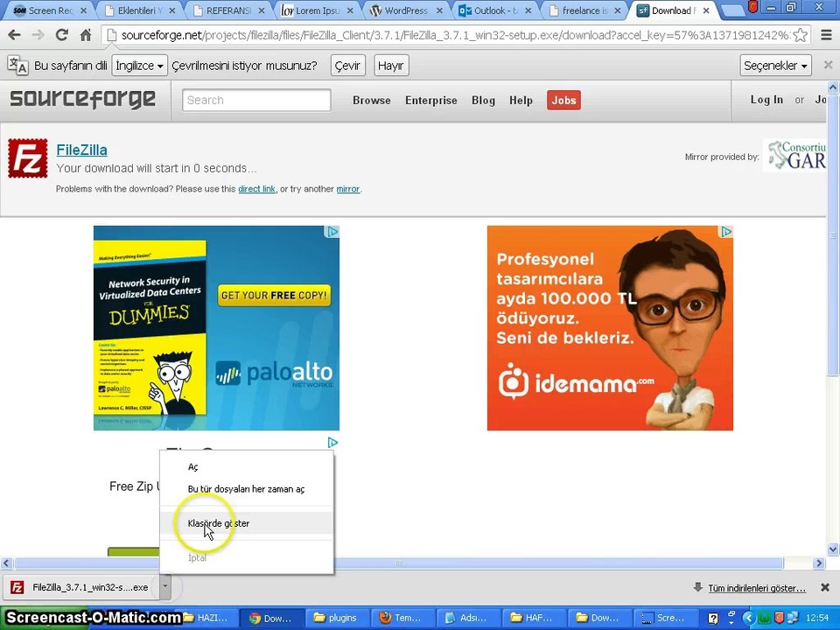Viewport: 840px width, 630px height.
Task: Click the vertical scrollbar up arrow
Action: point(833,87)
